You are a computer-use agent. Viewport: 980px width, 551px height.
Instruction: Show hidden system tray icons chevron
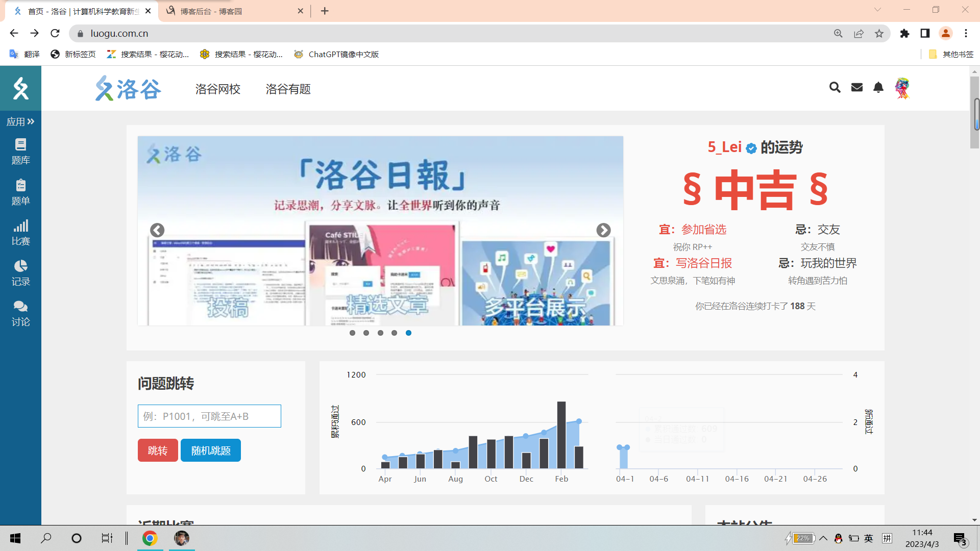tap(823, 538)
